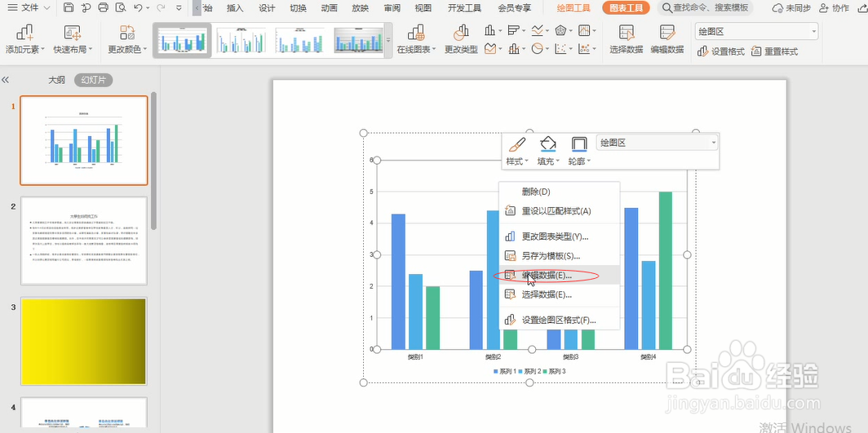
Task: Insert an area chart from the ribbon
Action: (x=490, y=49)
